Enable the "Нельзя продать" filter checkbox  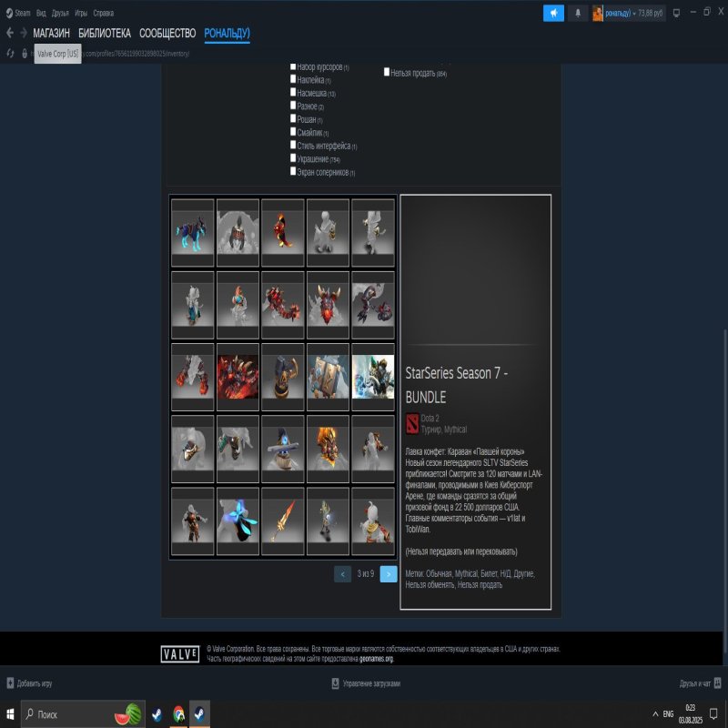click(387, 71)
